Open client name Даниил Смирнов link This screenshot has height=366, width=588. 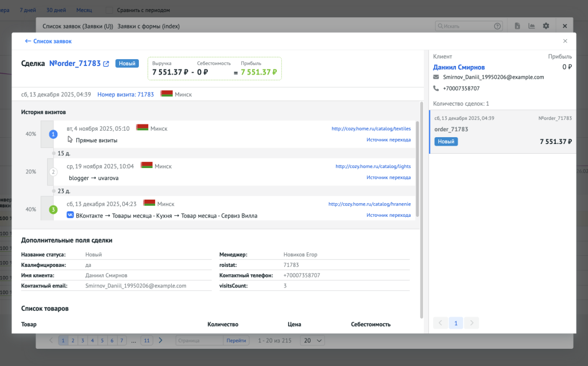coord(459,67)
